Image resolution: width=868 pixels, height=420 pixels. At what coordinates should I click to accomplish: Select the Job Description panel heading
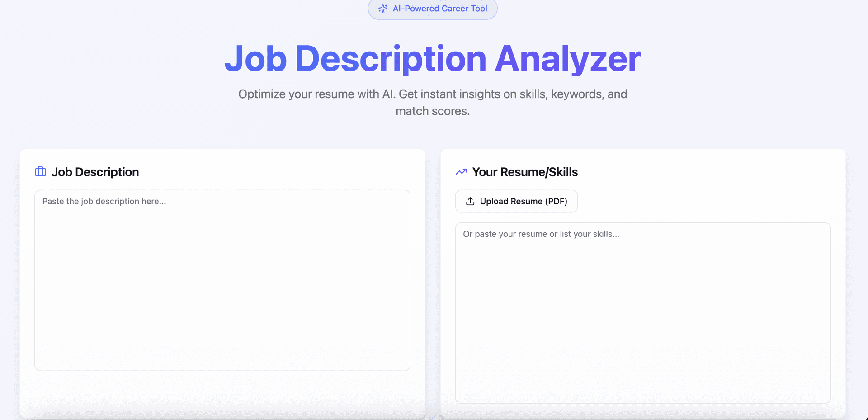(95, 172)
